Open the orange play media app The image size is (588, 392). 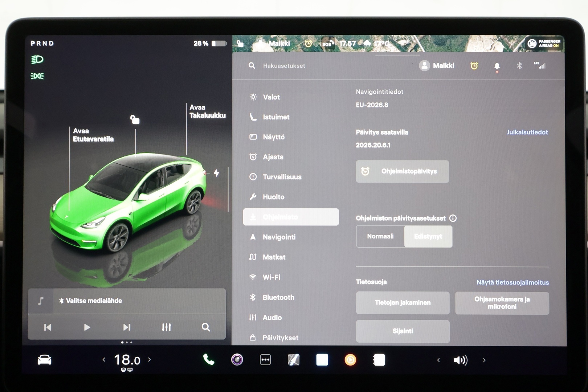click(350, 360)
